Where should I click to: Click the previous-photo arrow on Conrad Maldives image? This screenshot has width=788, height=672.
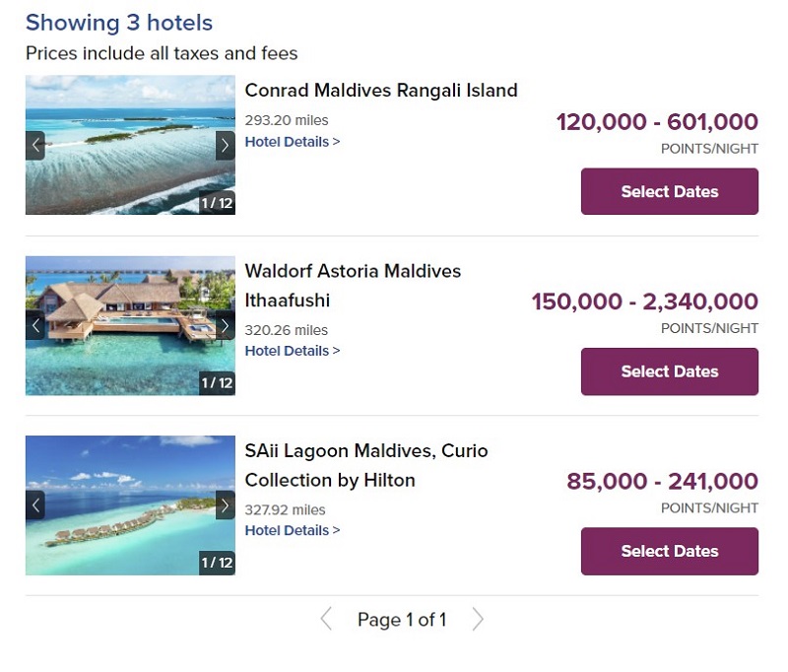coord(35,145)
